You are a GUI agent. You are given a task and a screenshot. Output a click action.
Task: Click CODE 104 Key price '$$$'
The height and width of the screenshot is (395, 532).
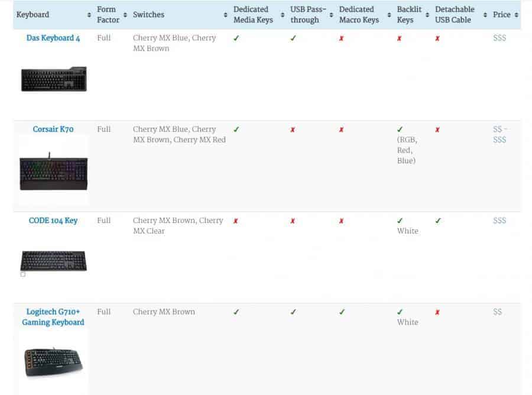pos(499,221)
